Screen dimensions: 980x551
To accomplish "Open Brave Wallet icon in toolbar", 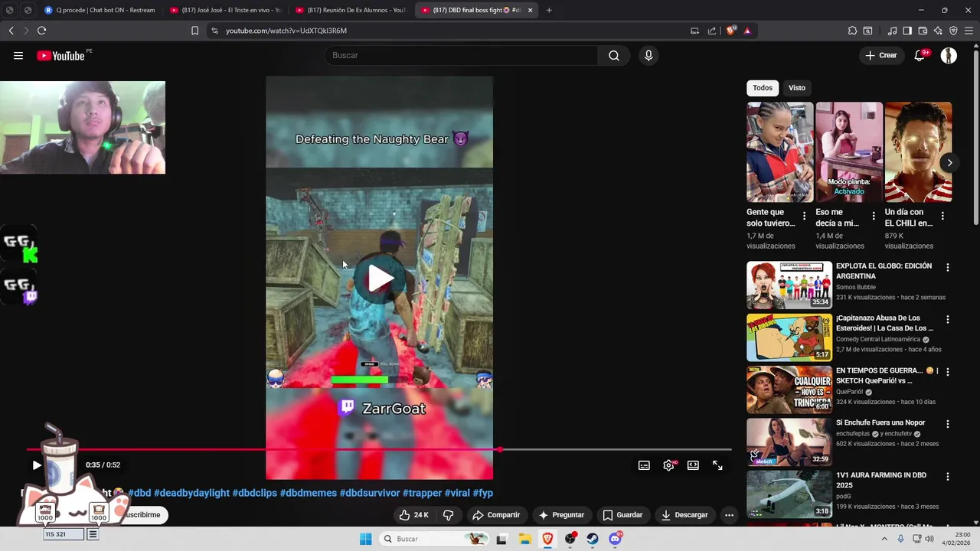I will [923, 31].
